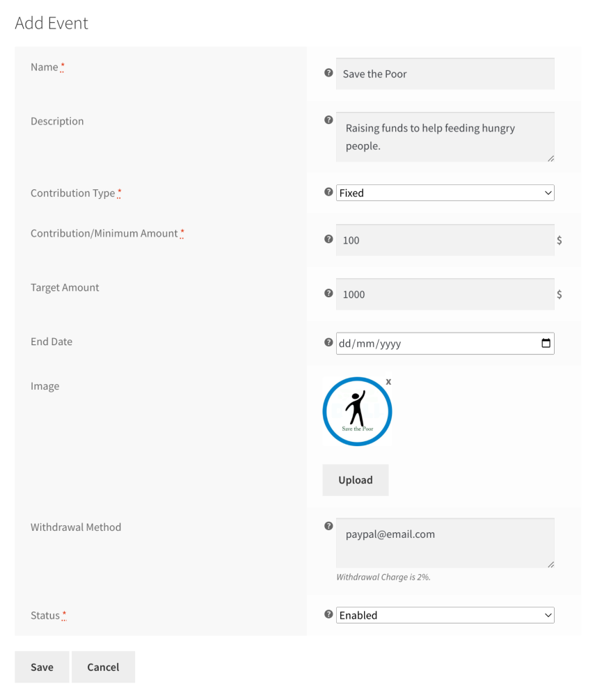Click the Target Amount help icon

tap(328, 293)
